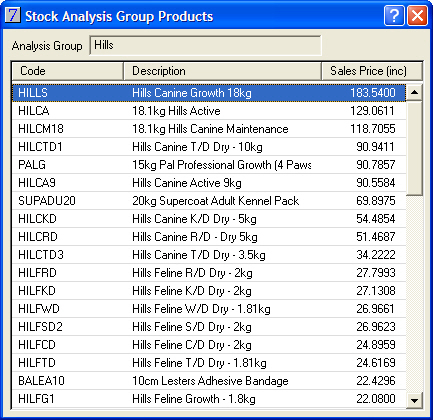The width and height of the screenshot is (433, 420).
Task: Select the HILFRD Feline R/D Dry row
Action: coord(209,273)
